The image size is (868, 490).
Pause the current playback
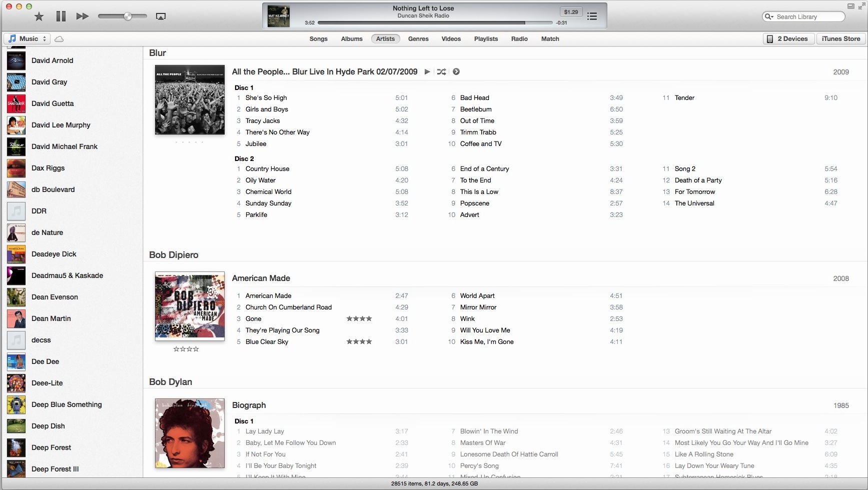coord(61,16)
